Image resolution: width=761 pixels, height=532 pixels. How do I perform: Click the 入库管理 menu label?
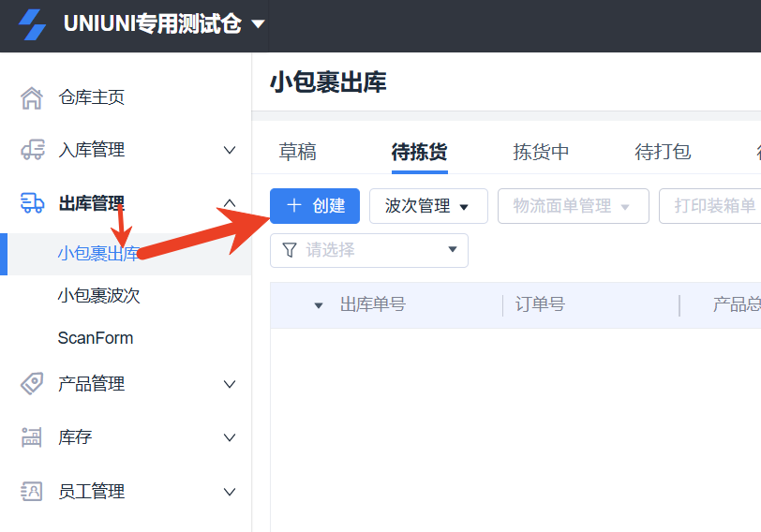(92, 150)
